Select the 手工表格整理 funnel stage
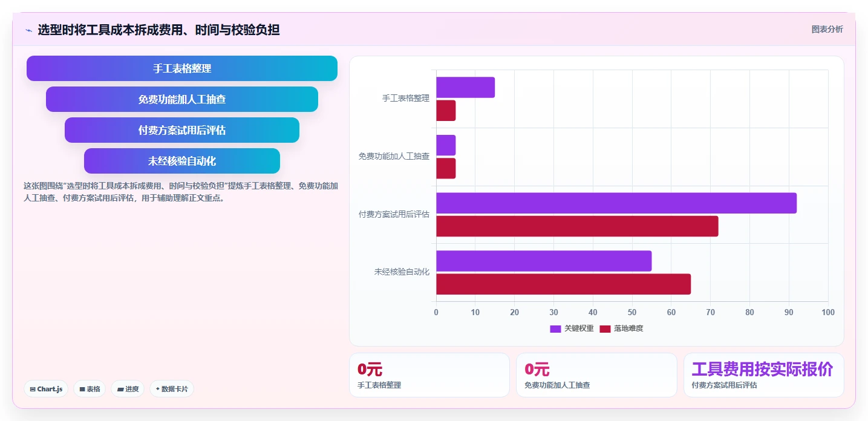868x421 pixels. [x=182, y=68]
